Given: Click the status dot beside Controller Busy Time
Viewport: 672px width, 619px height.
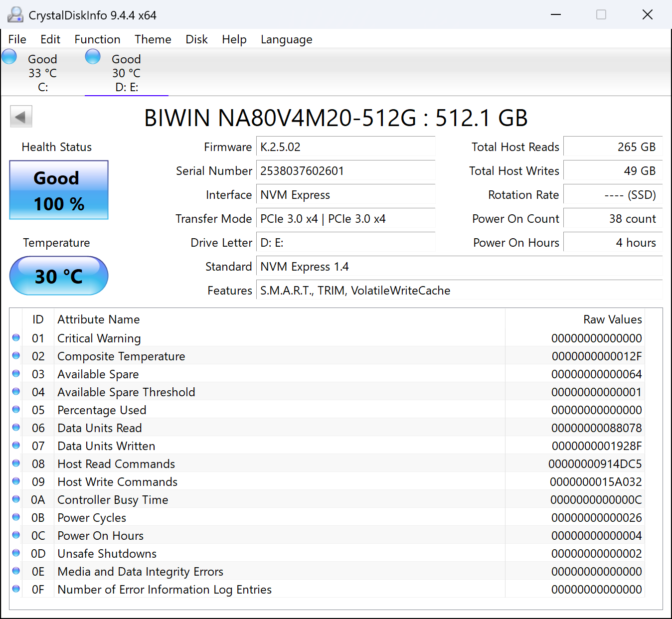Looking at the screenshot, I should pos(16,499).
